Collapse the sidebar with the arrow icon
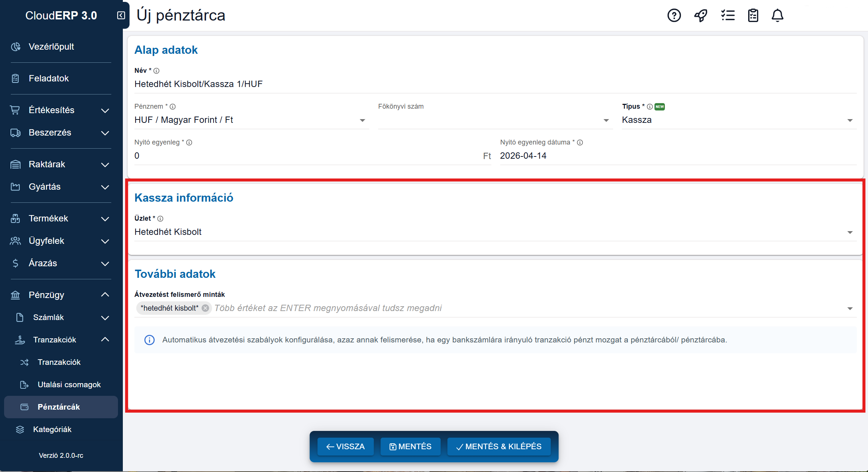Image resolution: width=868 pixels, height=472 pixels. point(121,15)
